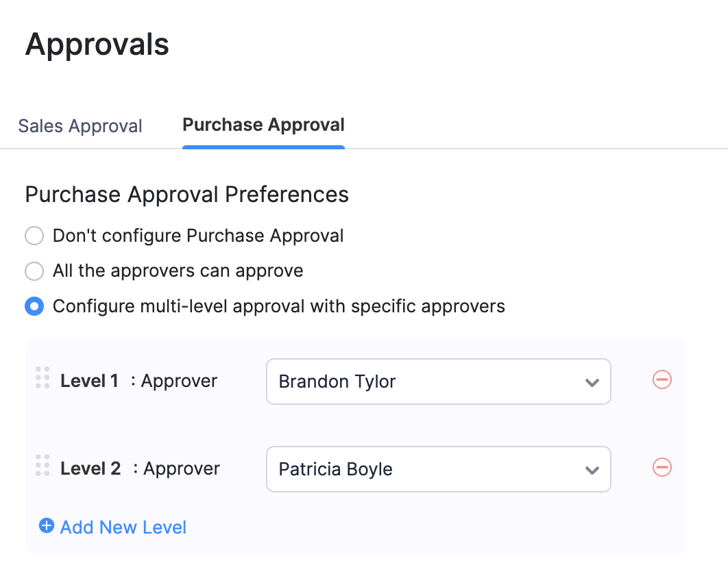The width and height of the screenshot is (728, 574).
Task: Click the Approvals page heading
Action: [x=97, y=44]
